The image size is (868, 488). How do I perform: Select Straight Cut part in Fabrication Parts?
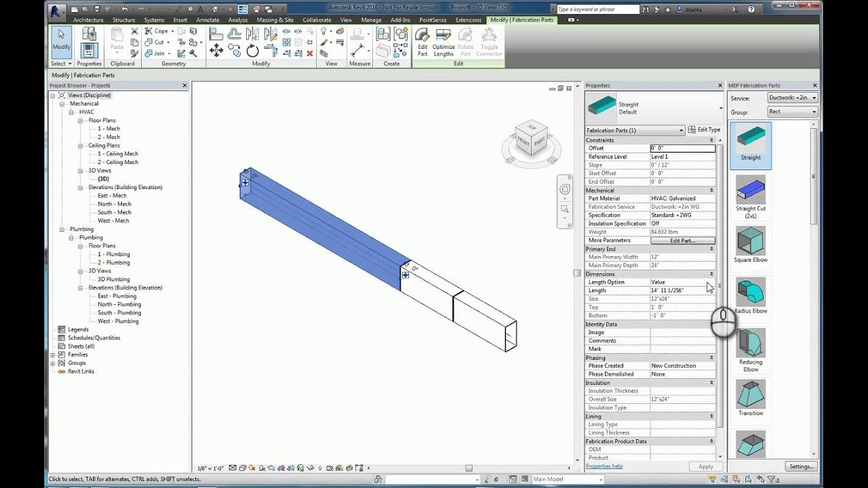click(751, 197)
